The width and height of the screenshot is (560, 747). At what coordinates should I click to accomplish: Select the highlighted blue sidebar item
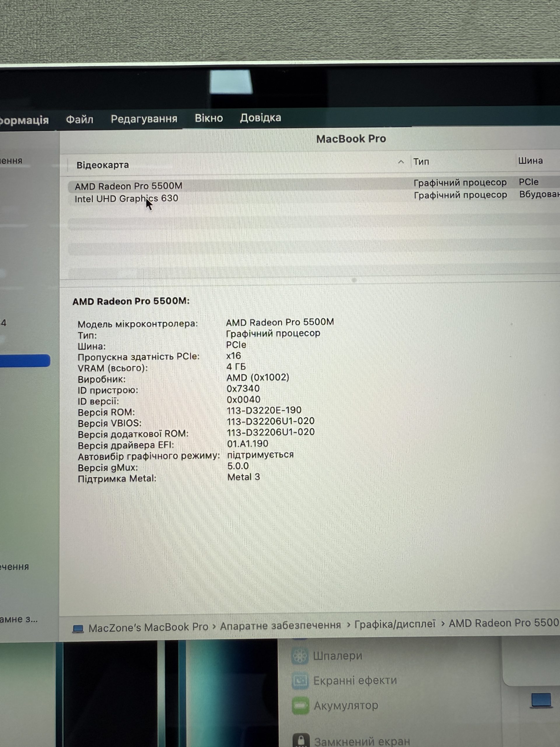25,361
